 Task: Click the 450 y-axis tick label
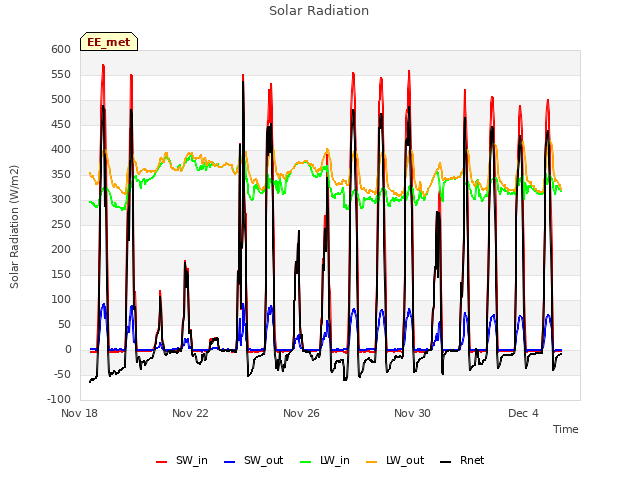61,124
